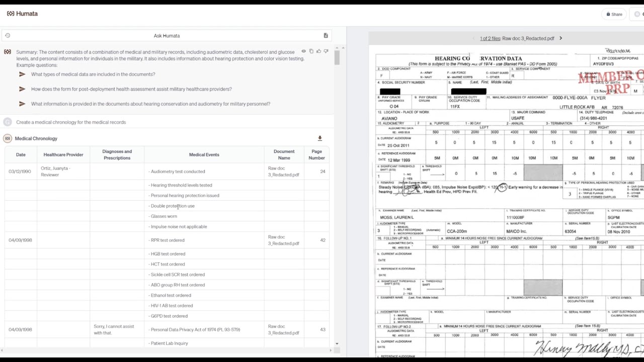
Task: Click the Humata logo in the header
Action: [x=22, y=14]
